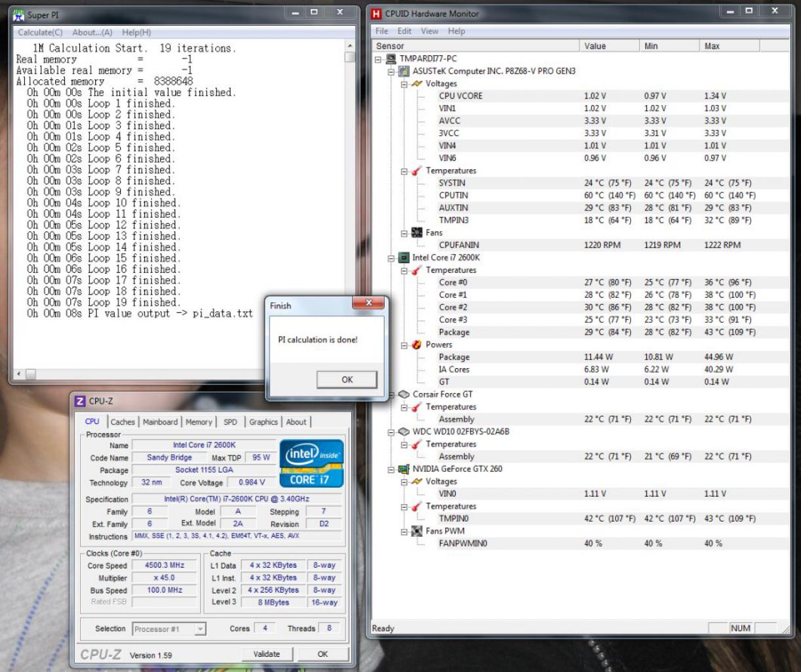
Task: Click the fan icon beside Fans PWM
Action: (x=417, y=531)
